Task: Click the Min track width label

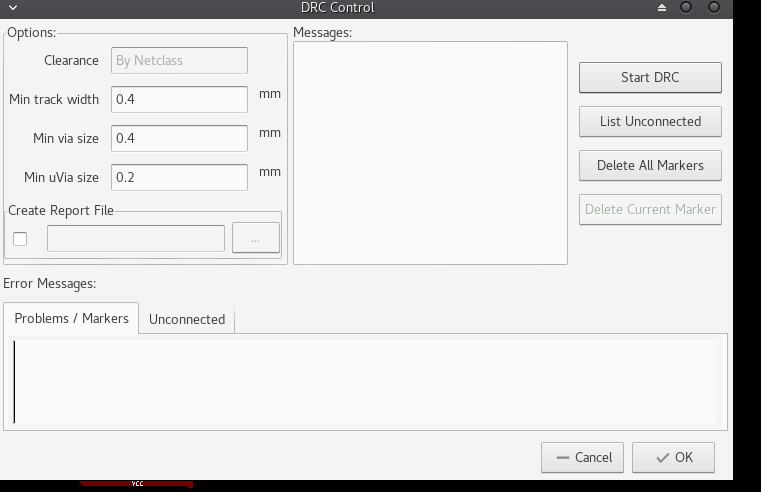Action: [54, 99]
